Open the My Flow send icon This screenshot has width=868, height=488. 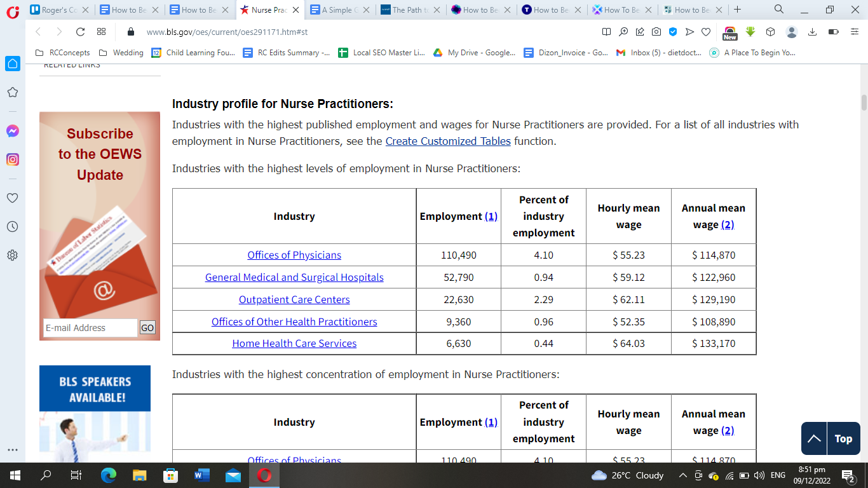coord(689,32)
